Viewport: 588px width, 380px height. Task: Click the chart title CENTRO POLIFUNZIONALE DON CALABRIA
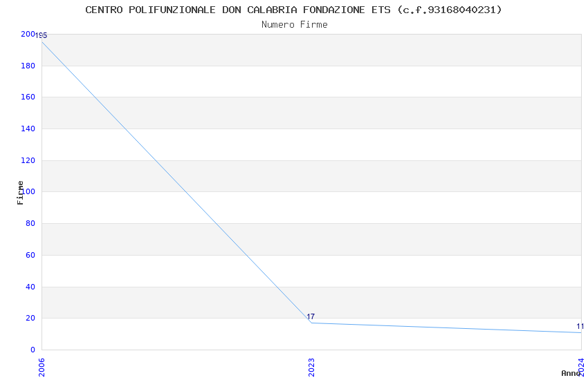293,10
